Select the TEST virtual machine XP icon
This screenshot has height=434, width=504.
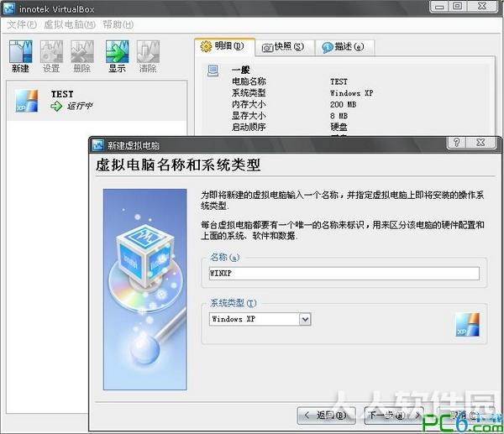pos(27,101)
